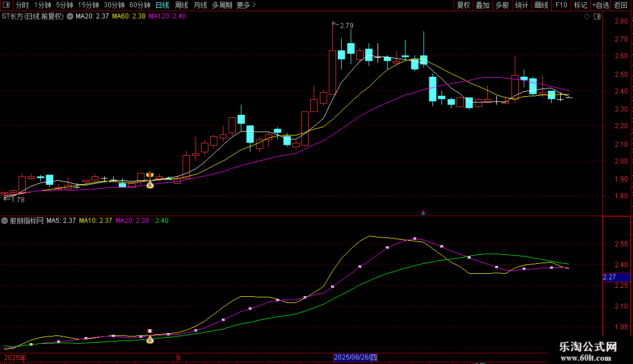Image resolution: width=633 pixels, height=364 pixels.
Task: Select the 60分钟 period
Action: (139, 5)
